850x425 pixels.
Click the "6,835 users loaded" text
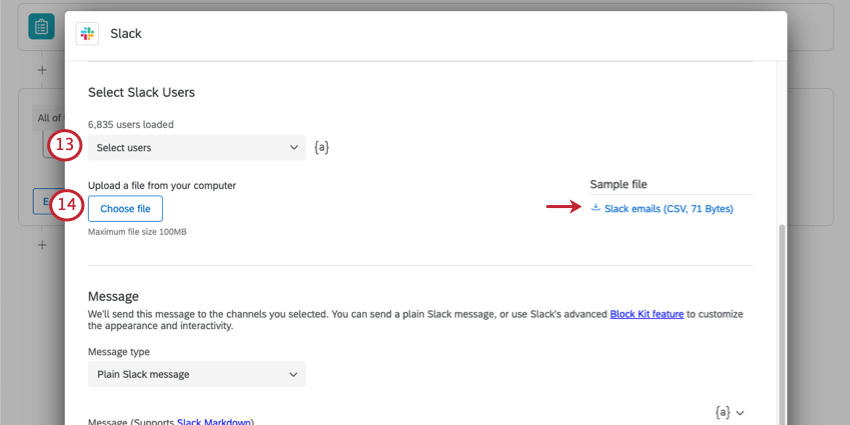131,125
